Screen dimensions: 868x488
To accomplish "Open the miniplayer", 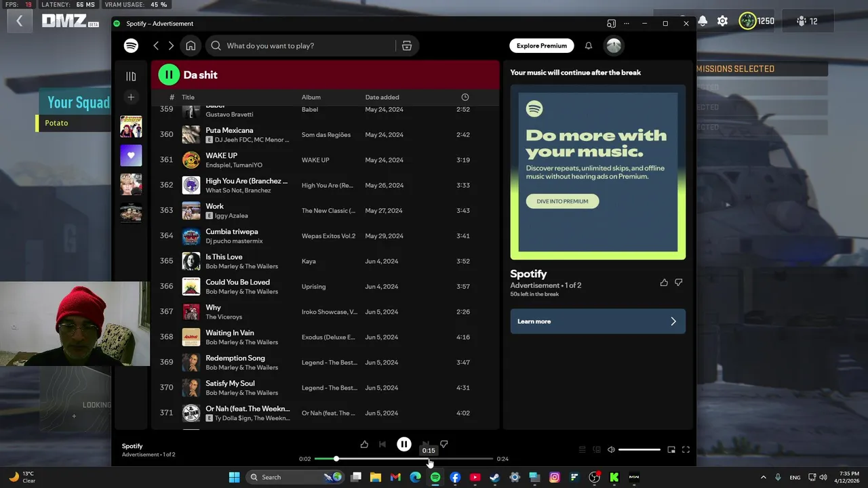I will (671, 449).
